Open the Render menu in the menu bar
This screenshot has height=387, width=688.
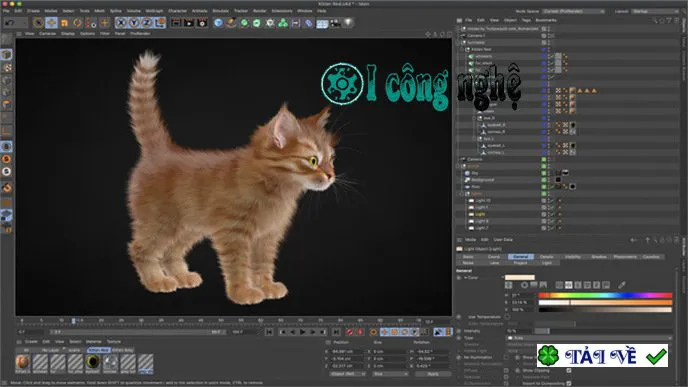(x=260, y=11)
